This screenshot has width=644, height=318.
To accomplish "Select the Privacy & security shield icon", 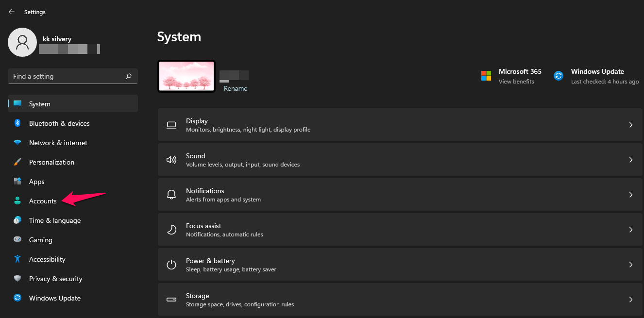I will (x=17, y=279).
